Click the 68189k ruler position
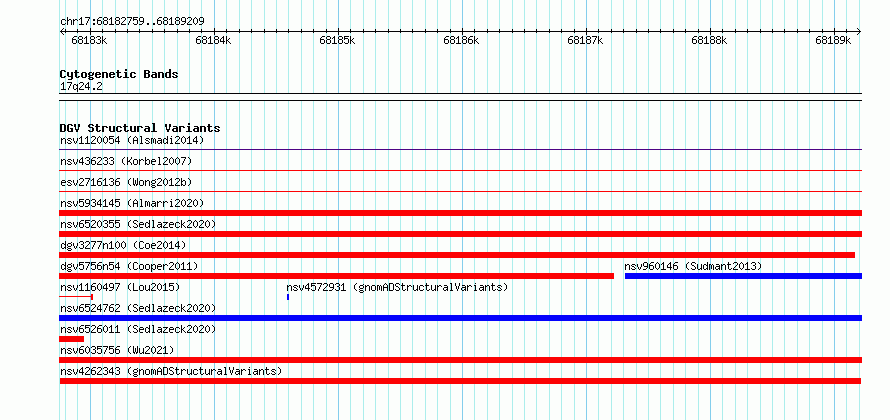This screenshot has width=890, height=420. (x=833, y=40)
